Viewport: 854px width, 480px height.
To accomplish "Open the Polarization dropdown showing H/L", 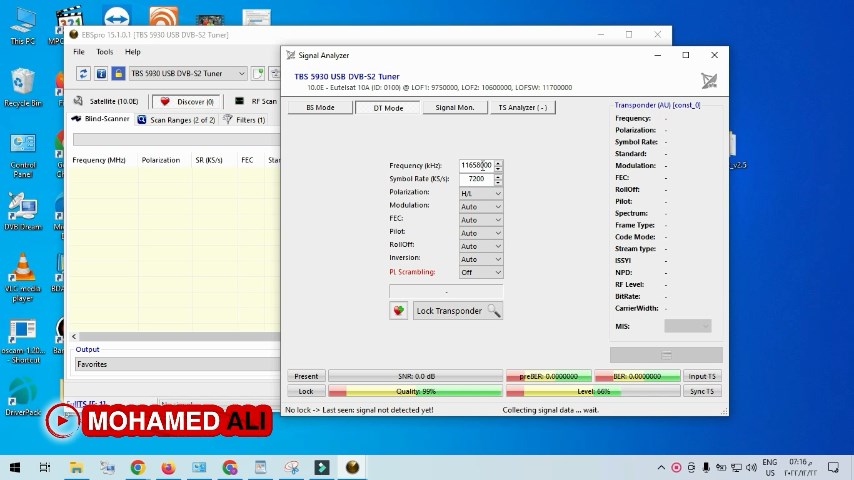I will point(481,193).
